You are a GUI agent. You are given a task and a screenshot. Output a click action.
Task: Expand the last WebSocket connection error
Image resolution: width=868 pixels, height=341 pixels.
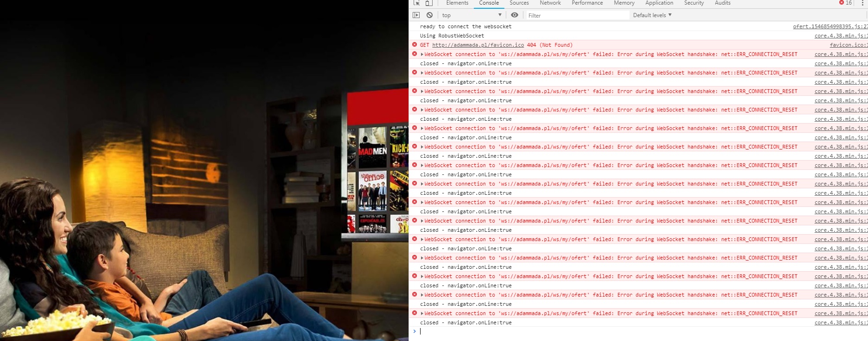pos(422,313)
